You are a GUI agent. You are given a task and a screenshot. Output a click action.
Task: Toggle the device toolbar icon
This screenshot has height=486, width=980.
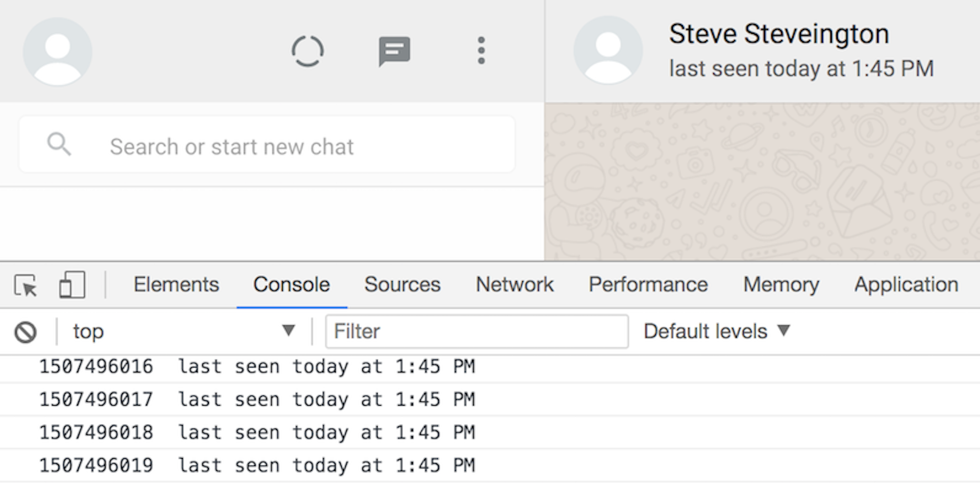pyautogui.click(x=72, y=285)
